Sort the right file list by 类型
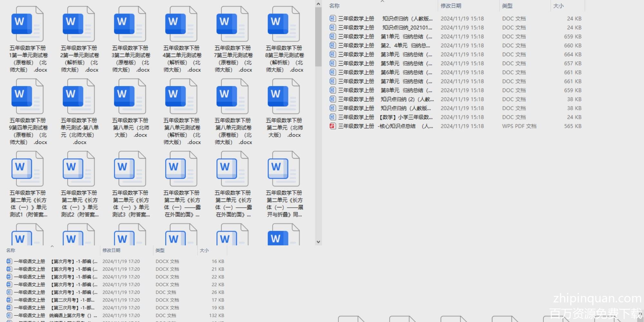 coord(507,6)
